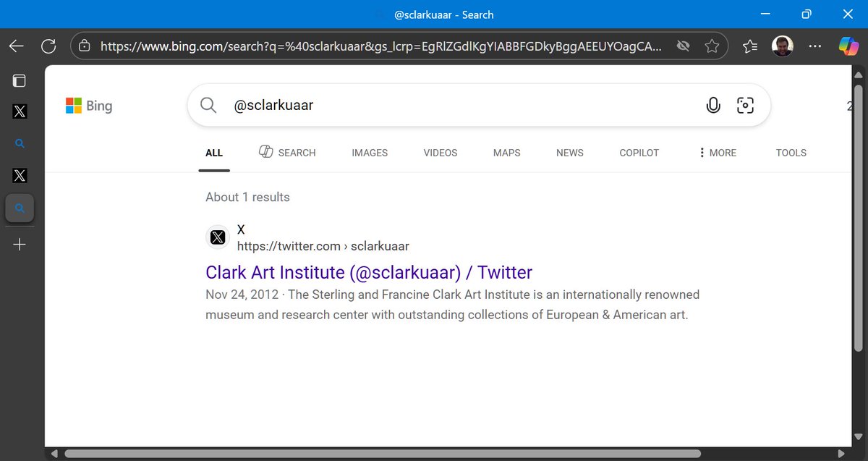The height and width of the screenshot is (461, 868).
Task: Switch to the VIDEOS tab
Action: (441, 153)
